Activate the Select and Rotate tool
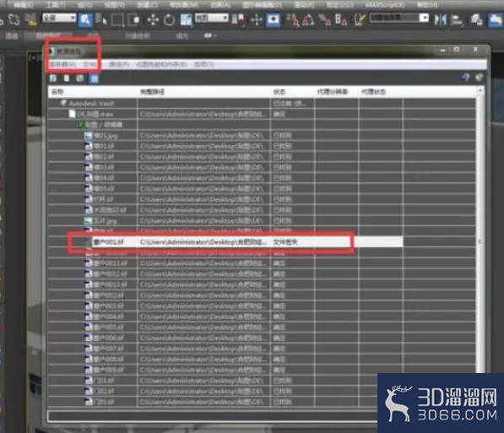 tap(169, 20)
